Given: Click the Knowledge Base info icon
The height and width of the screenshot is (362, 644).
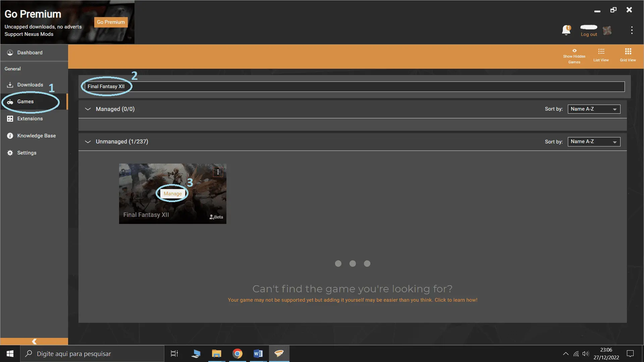Looking at the screenshot, I should click(x=10, y=136).
